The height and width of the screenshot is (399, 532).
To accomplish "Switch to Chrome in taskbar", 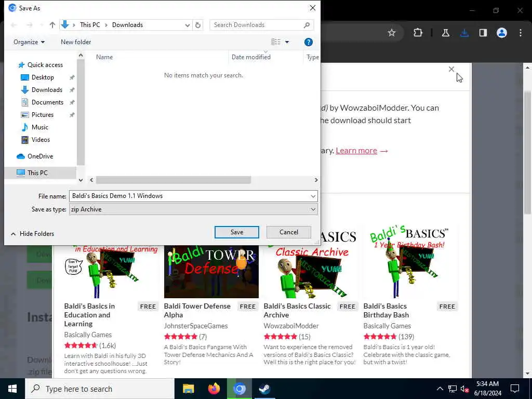I will (x=239, y=389).
